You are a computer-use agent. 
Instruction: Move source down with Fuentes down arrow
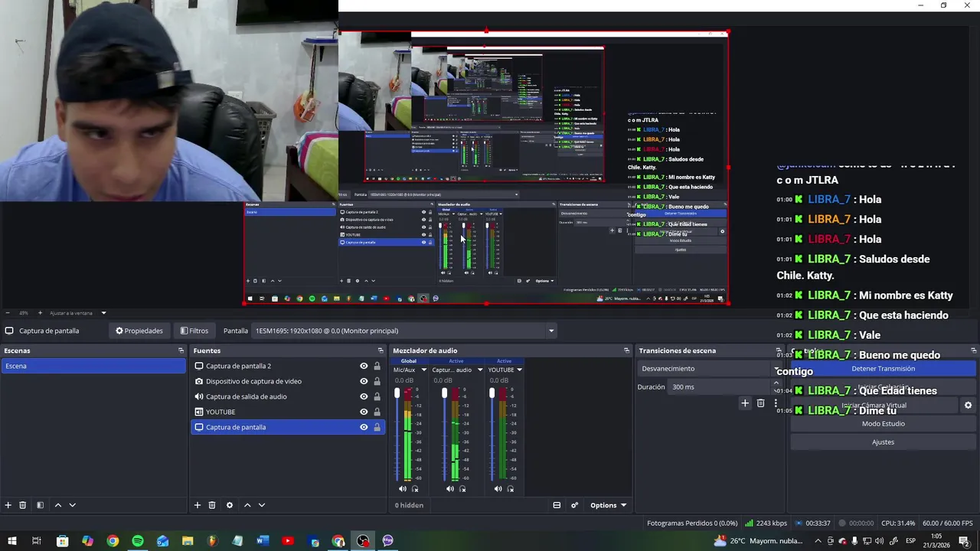(262, 505)
